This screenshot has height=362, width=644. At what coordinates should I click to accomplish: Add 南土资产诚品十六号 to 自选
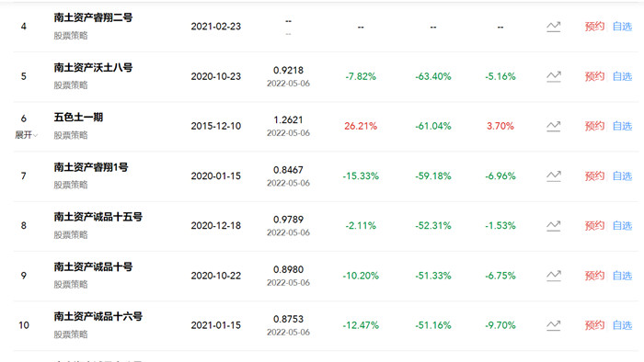[622, 325]
